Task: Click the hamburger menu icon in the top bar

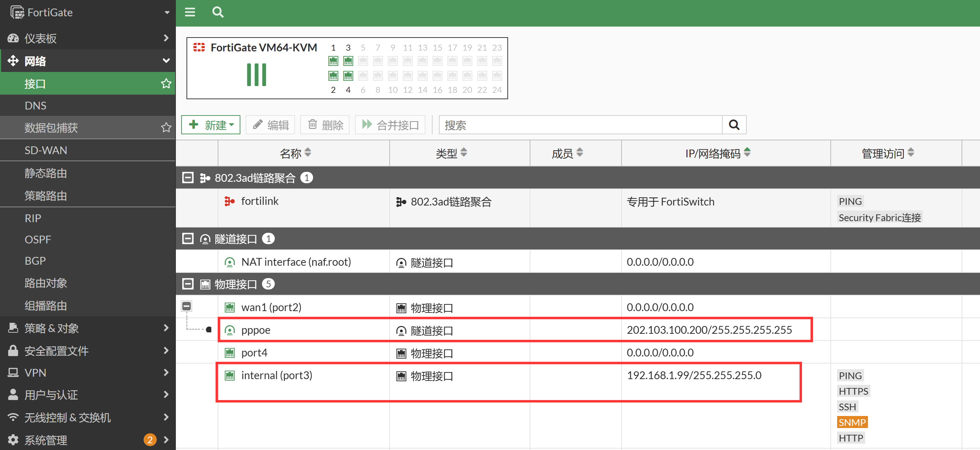Action: point(190,12)
